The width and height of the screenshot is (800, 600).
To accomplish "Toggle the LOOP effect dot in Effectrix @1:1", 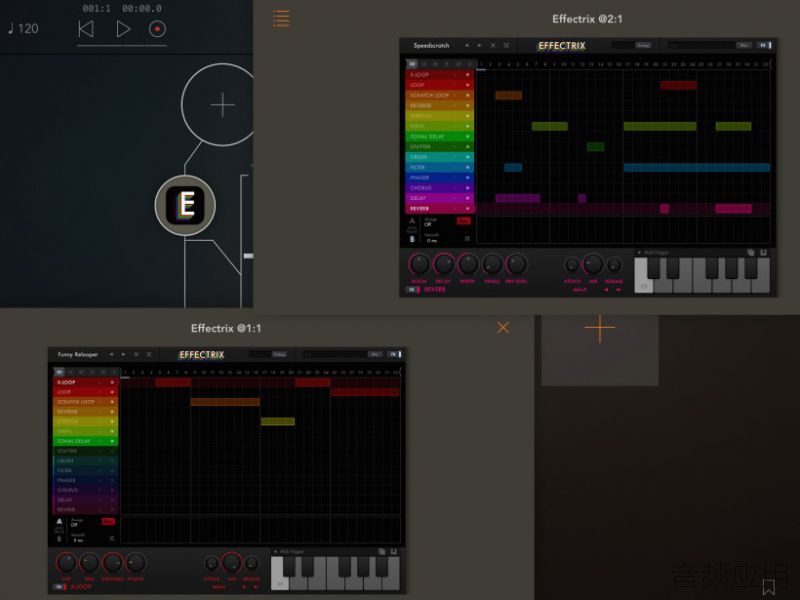I will [112, 392].
